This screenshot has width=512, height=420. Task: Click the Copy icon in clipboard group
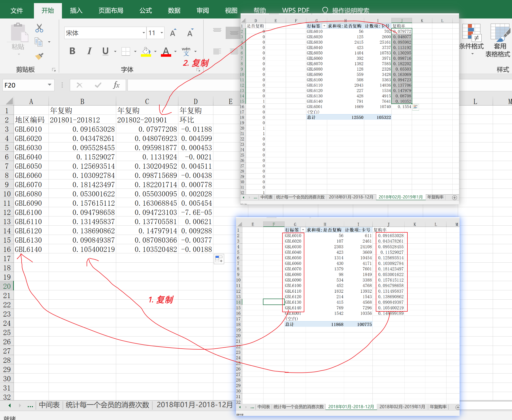coord(39,42)
